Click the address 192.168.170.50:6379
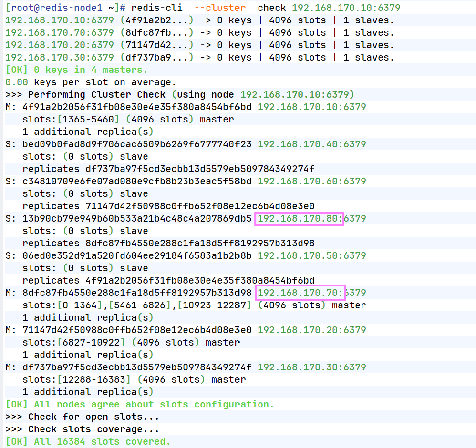 coord(312,256)
